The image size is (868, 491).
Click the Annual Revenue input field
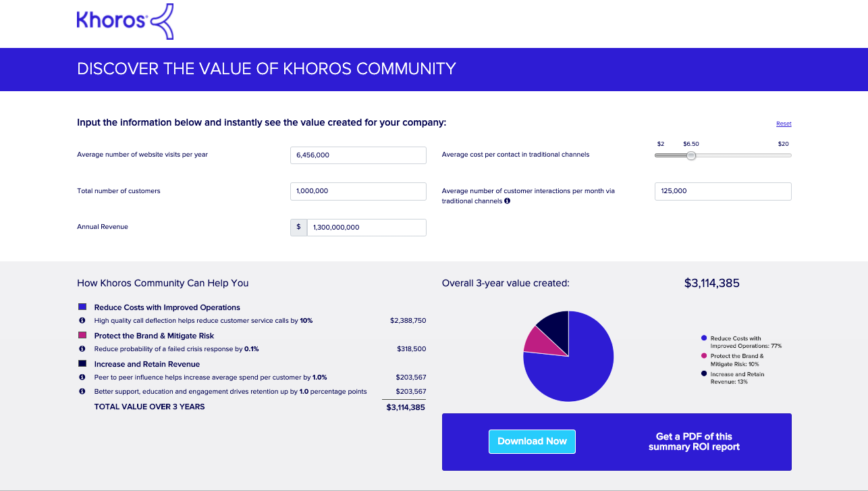coord(367,228)
